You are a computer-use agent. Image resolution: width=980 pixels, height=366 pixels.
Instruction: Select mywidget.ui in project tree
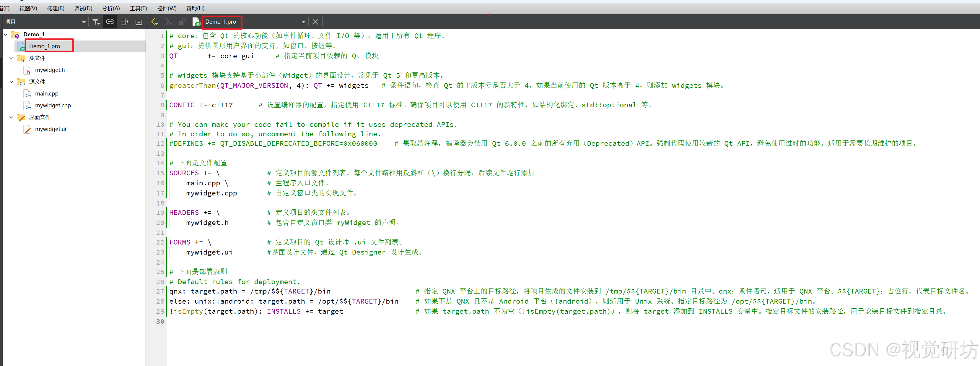[51, 129]
